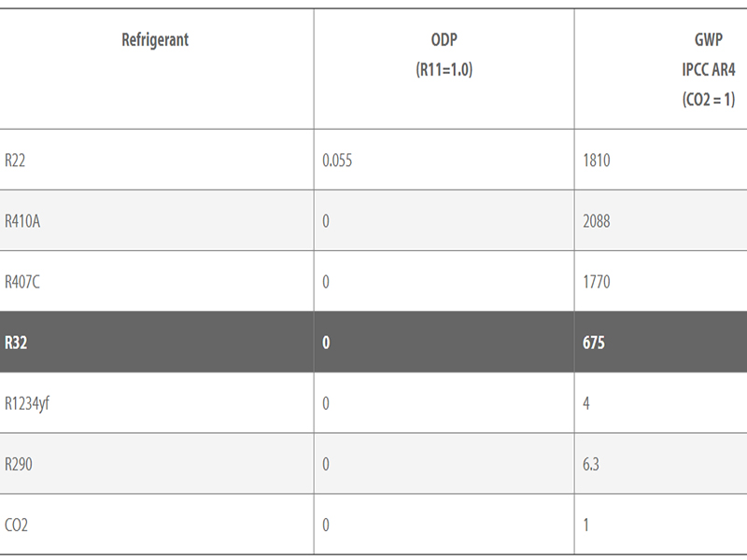Select the 2088 GWP value
Image resolution: width=747 pixels, height=560 pixels.
tap(597, 221)
